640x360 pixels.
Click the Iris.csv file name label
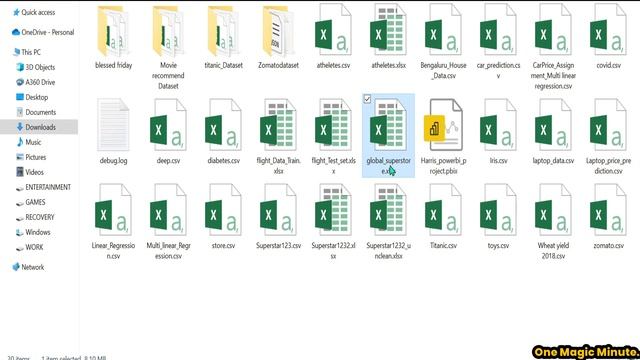498,161
